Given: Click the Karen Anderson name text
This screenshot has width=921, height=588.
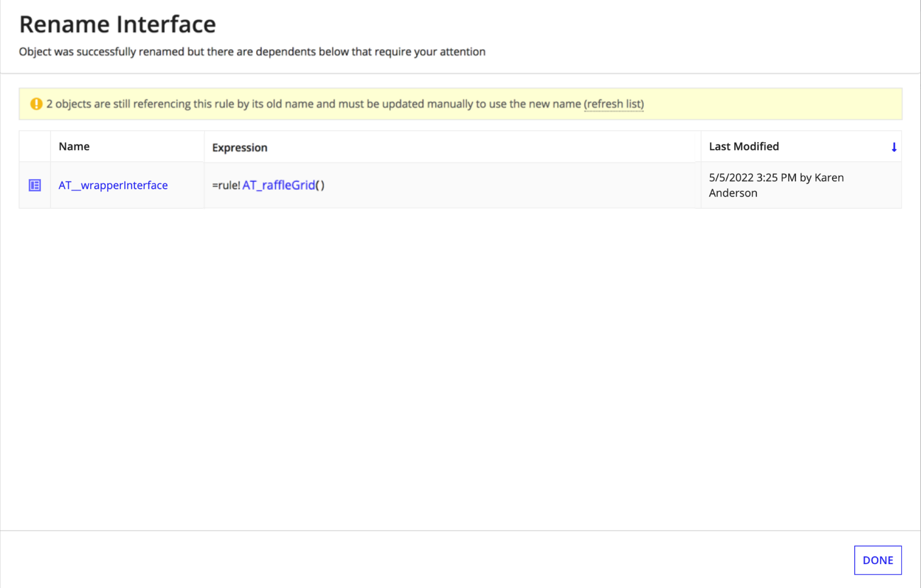Looking at the screenshot, I should (776, 185).
